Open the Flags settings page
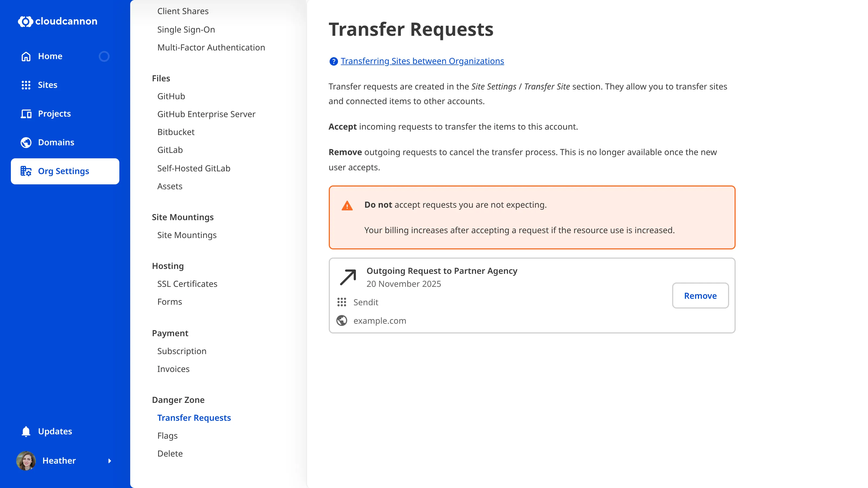868x488 pixels. click(167, 435)
